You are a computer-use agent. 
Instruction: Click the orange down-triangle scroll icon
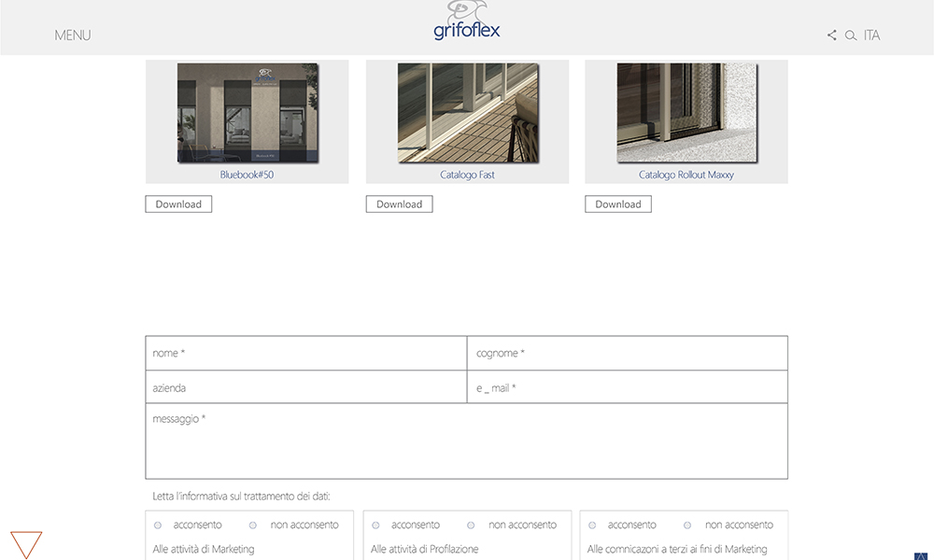(26, 544)
